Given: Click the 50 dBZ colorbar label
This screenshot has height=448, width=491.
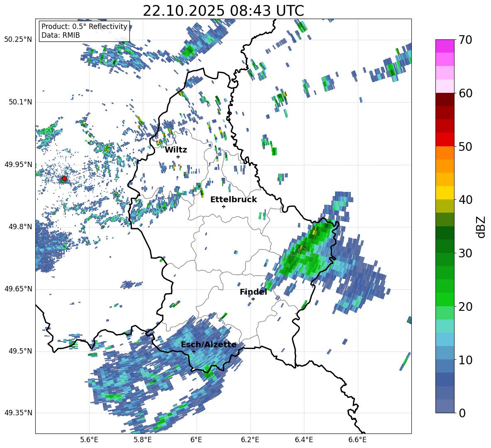Looking at the screenshot, I should [x=465, y=147].
